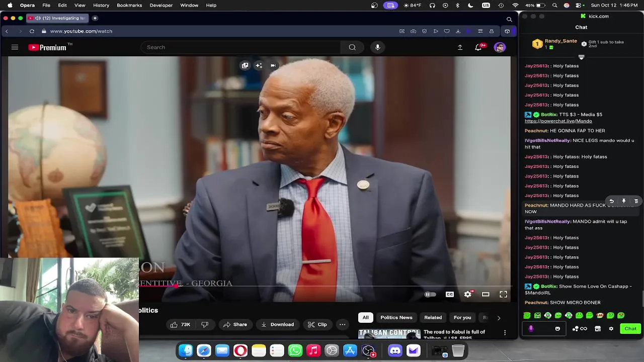Image resolution: width=644 pixels, height=362 pixels.
Task: Click Opera address bar youtube.com/watch
Action: (81, 31)
